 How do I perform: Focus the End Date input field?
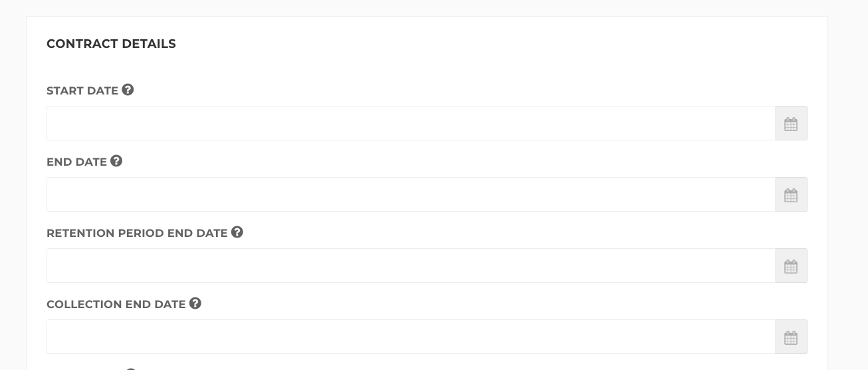click(x=411, y=194)
